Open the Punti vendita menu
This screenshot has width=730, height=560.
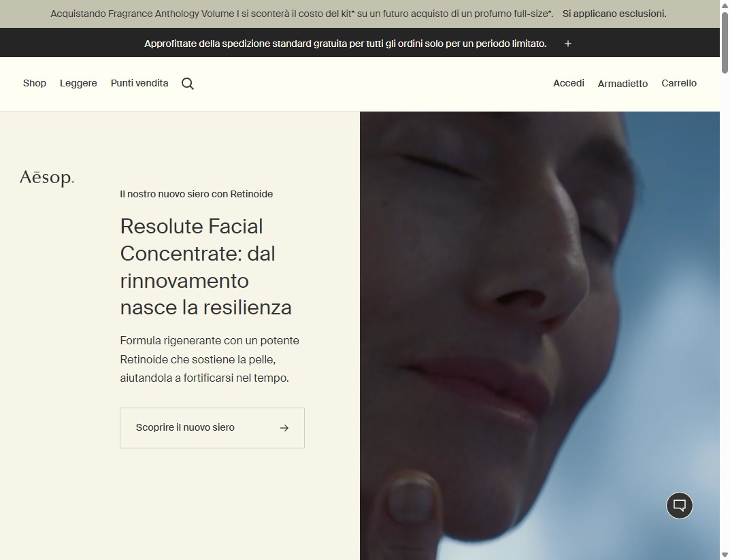click(x=139, y=83)
